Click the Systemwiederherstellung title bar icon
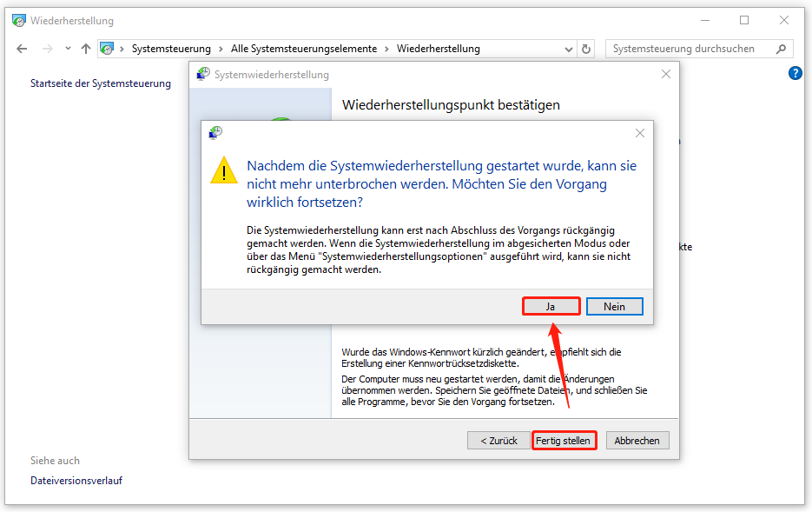Viewport: 812px width, 512px height. [202, 74]
